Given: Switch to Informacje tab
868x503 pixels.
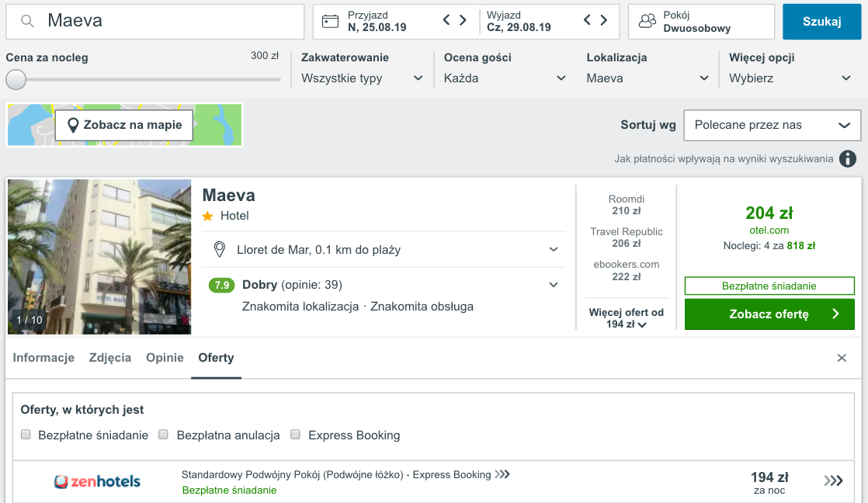Looking at the screenshot, I should coord(43,358).
